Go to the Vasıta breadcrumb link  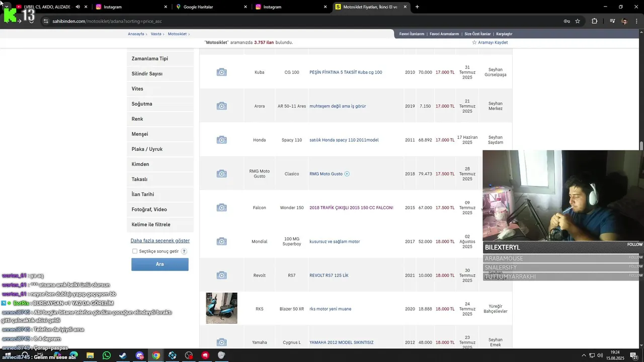click(156, 34)
